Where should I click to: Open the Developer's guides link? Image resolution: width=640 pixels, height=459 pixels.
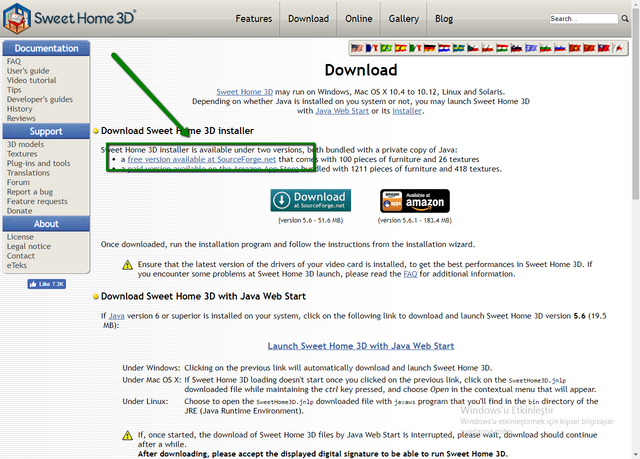[40, 99]
